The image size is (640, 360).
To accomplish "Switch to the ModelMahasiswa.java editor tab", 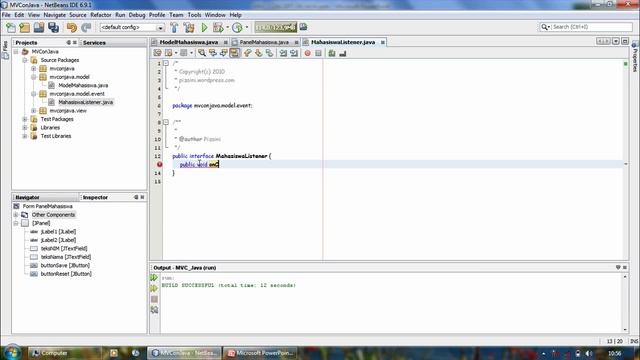I will pos(189,42).
